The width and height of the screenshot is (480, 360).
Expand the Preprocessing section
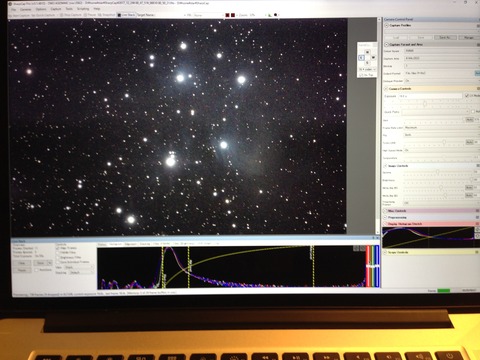click(x=385, y=218)
